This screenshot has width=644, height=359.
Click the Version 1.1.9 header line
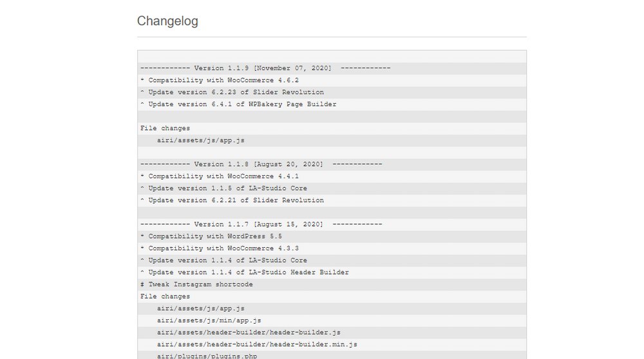(265, 68)
